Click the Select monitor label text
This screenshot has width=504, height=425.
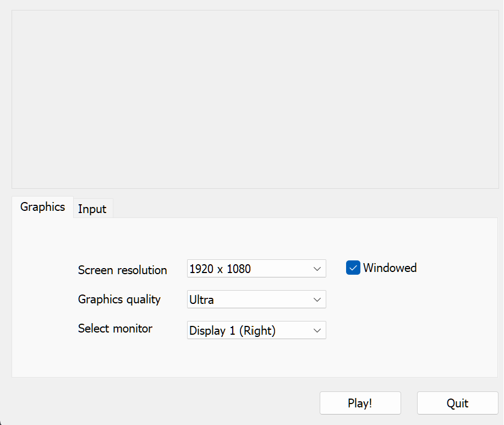(115, 329)
